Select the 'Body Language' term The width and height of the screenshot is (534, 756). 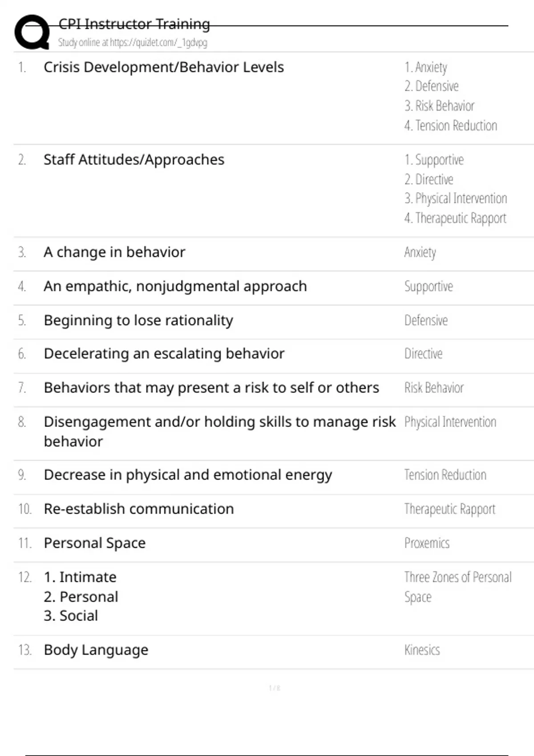point(96,650)
